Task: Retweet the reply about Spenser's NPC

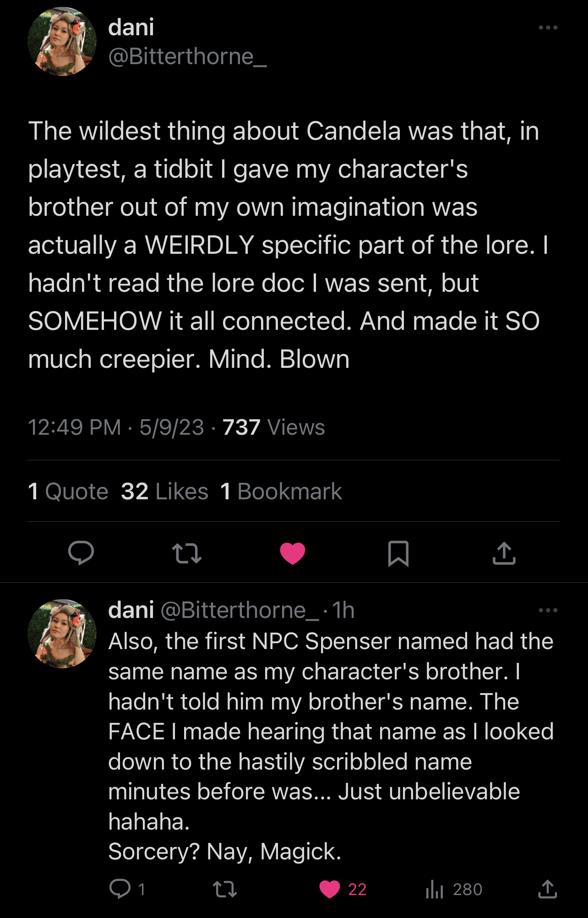Action: (x=225, y=889)
